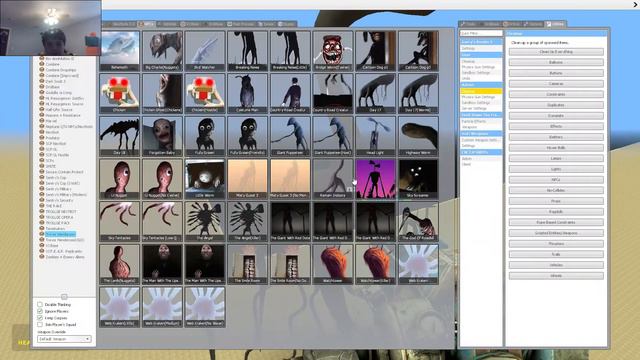Uncheck Keep Corpses option
Screen dimensions: 640x360
click(40, 318)
